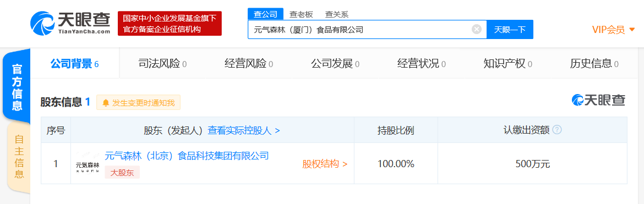The image size is (644, 204).
Task: Click the 天眼一下 search button
Action: click(x=510, y=30)
